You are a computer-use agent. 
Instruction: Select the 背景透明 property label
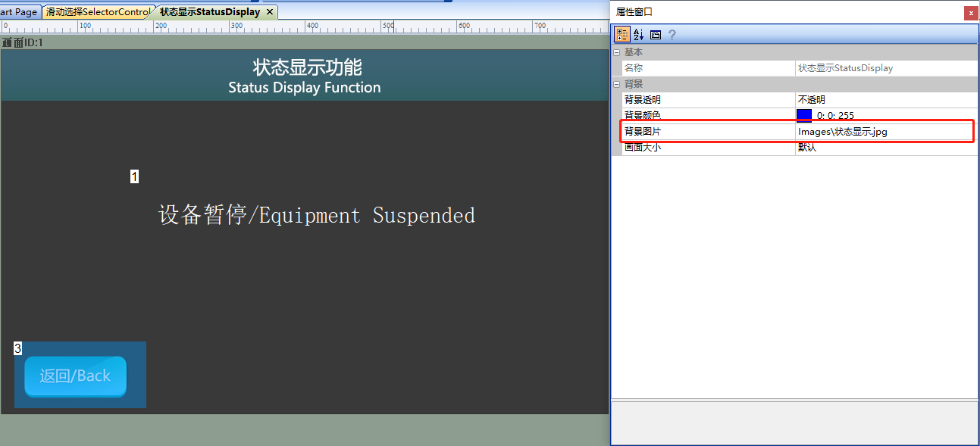coord(642,100)
